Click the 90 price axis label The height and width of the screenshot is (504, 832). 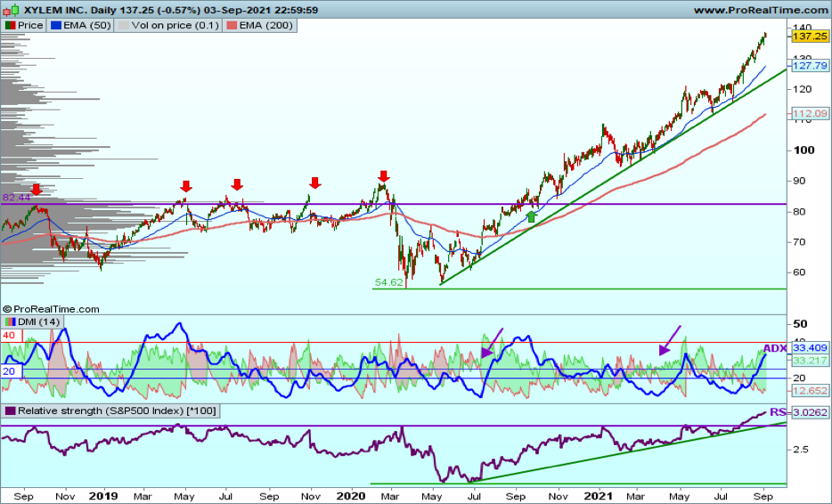click(798, 181)
